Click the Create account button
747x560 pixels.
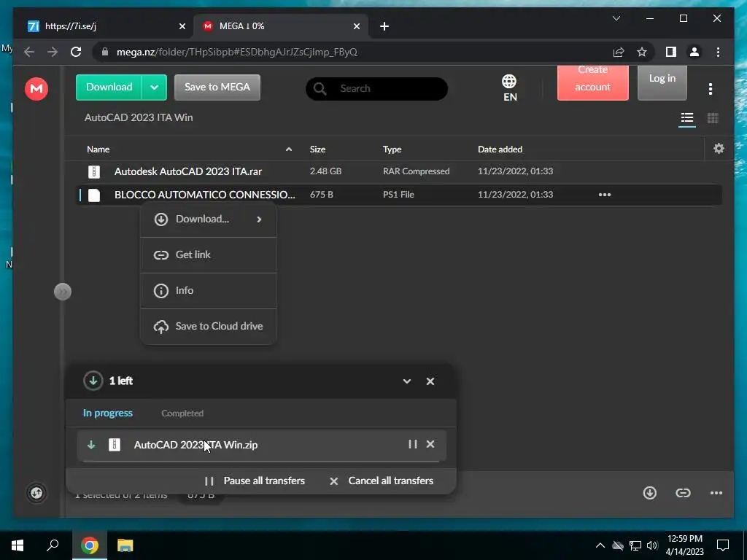[592, 82]
